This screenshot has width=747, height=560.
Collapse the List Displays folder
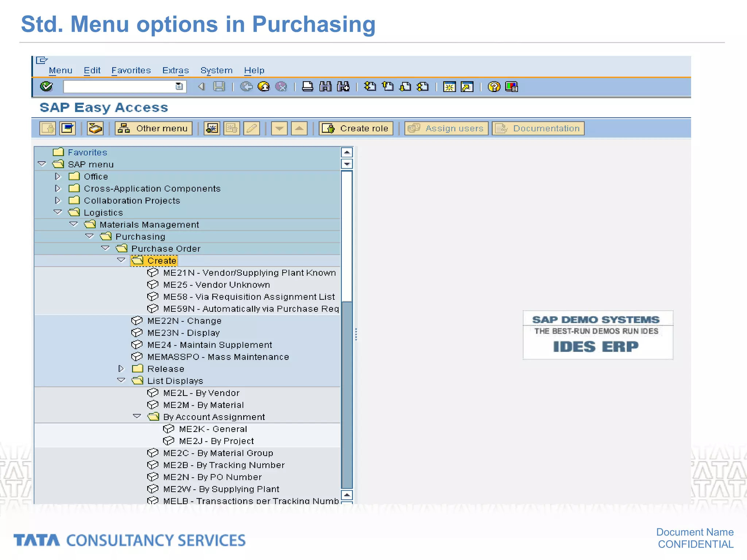[x=121, y=380]
